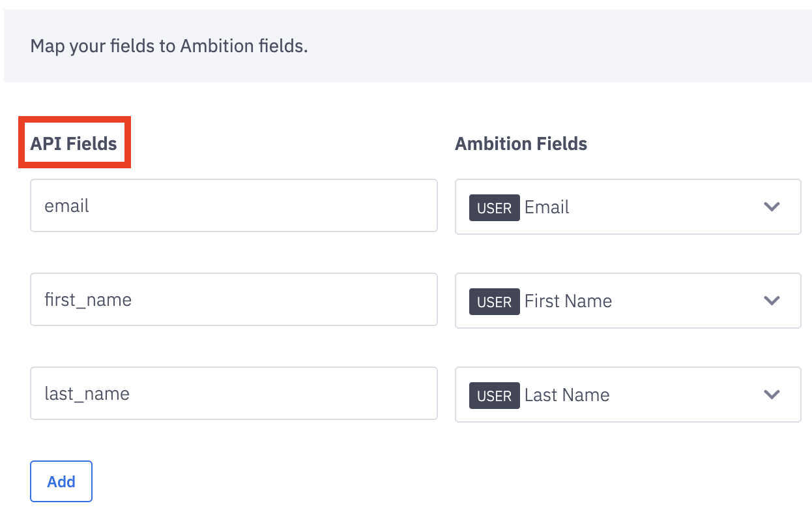Click the USER badge next to Email
This screenshot has height=527, width=812.
[494, 208]
